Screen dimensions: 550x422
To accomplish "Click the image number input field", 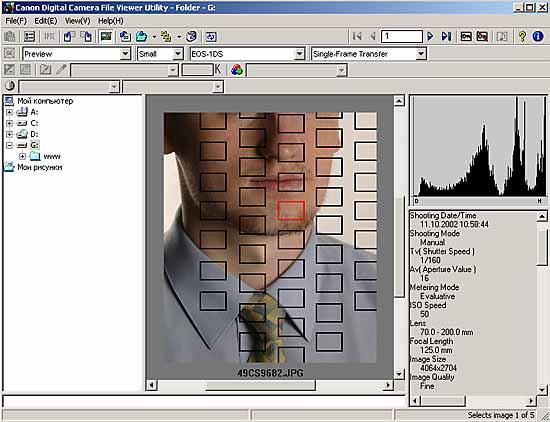I will click(x=402, y=36).
